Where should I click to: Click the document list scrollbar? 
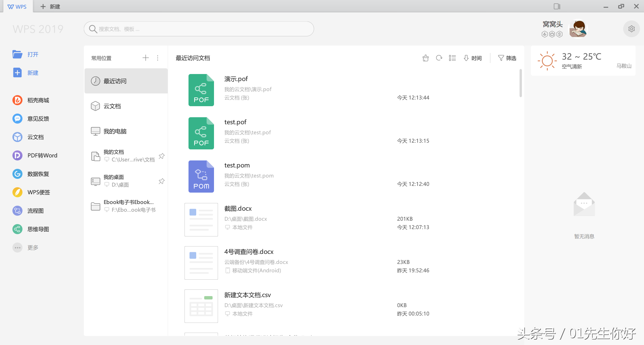(521, 83)
